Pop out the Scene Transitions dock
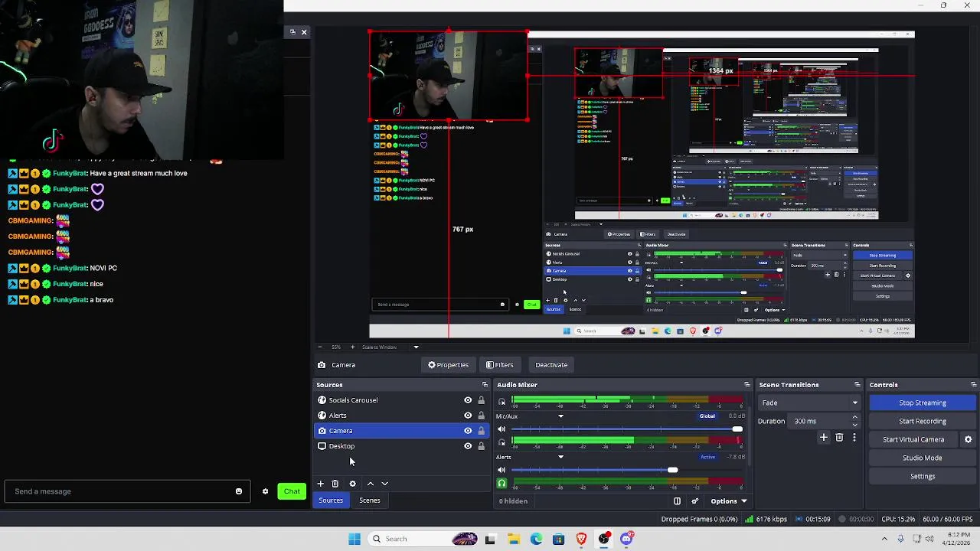Viewport: 980px width, 551px height. coord(857,385)
